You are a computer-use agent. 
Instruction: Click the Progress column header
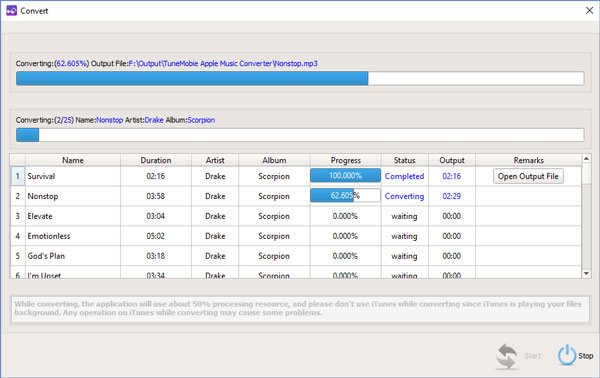[346, 160]
